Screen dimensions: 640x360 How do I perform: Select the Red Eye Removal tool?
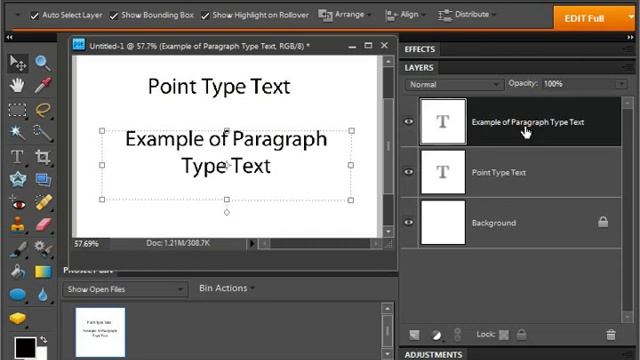(18, 203)
